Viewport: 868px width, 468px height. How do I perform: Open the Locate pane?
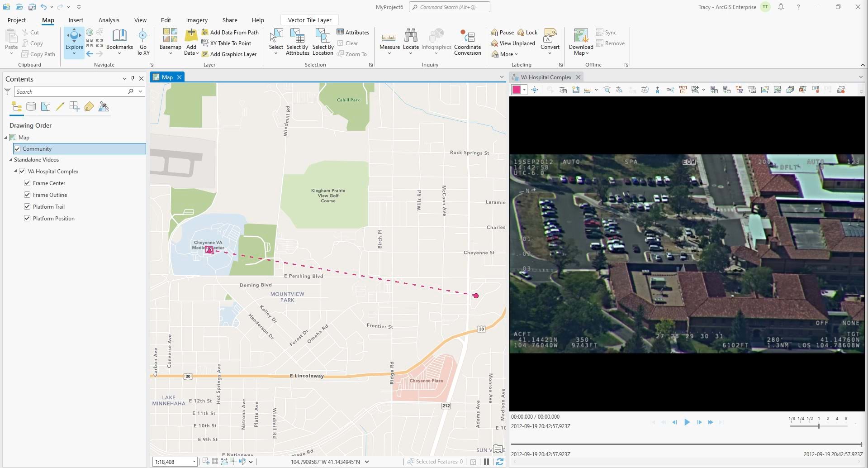[x=411, y=43]
